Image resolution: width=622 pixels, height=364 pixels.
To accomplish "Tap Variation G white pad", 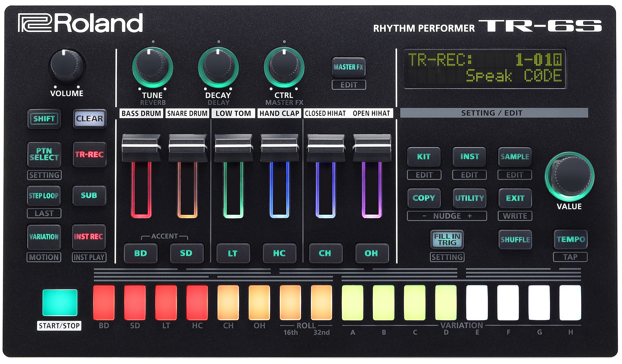I will tap(539, 303).
